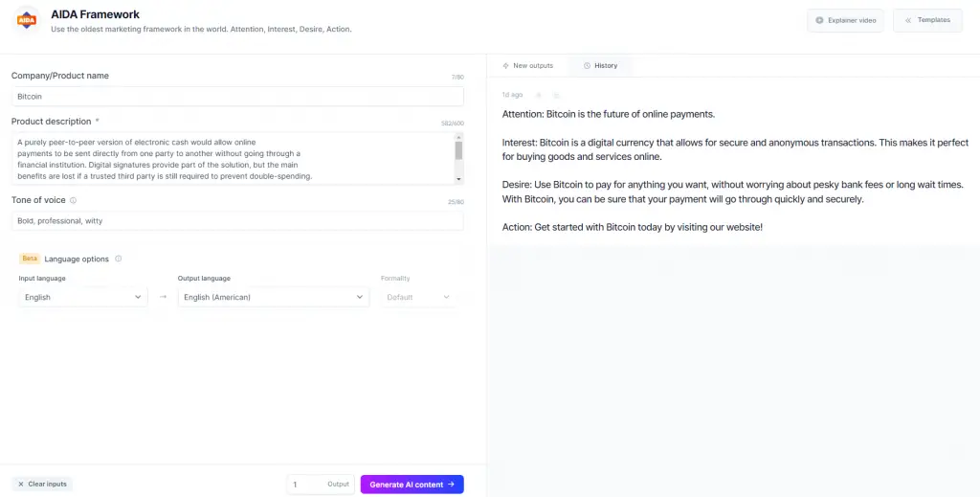Expand the Output language English (American) dropdown
The height and width of the screenshot is (497, 980).
(x=273, y=297)
